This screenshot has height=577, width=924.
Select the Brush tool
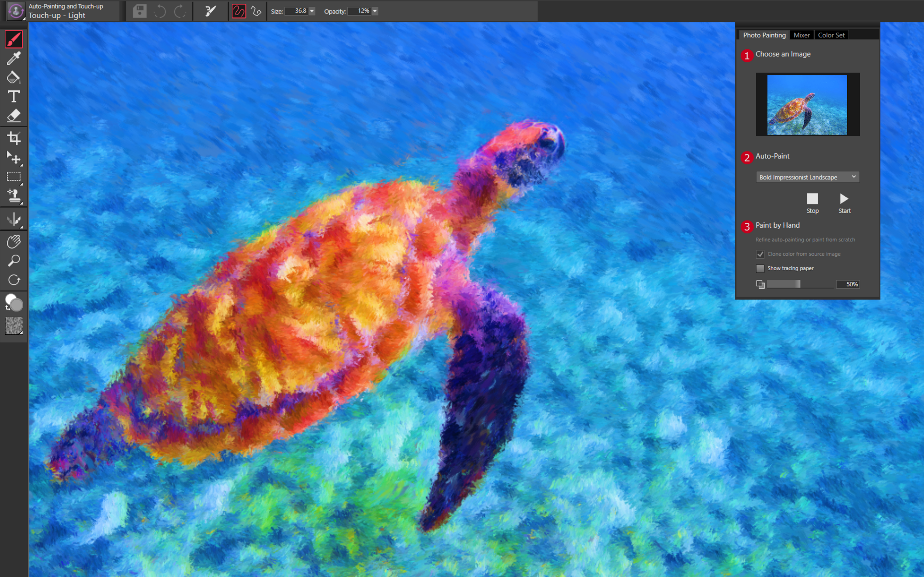pyautogui.click(x=14, y=39)
